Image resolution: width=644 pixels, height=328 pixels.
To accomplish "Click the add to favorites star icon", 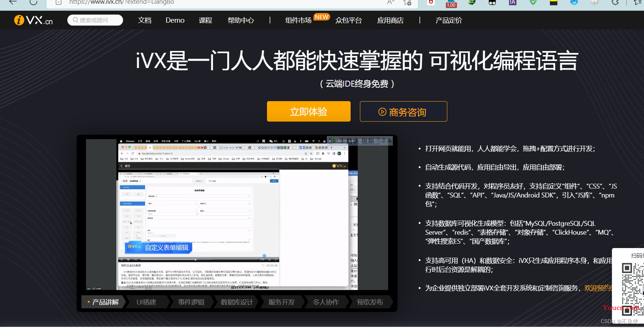I will click(x=408, y=2).
